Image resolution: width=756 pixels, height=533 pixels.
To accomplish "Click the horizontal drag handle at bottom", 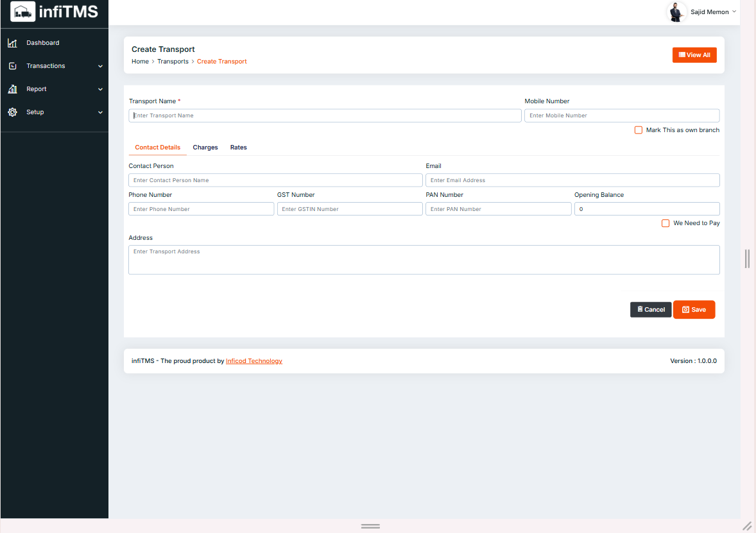I will tap(370, 526).
